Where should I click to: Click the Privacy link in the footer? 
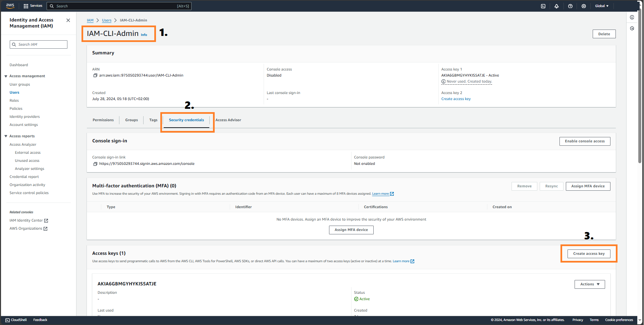point(578,320)
